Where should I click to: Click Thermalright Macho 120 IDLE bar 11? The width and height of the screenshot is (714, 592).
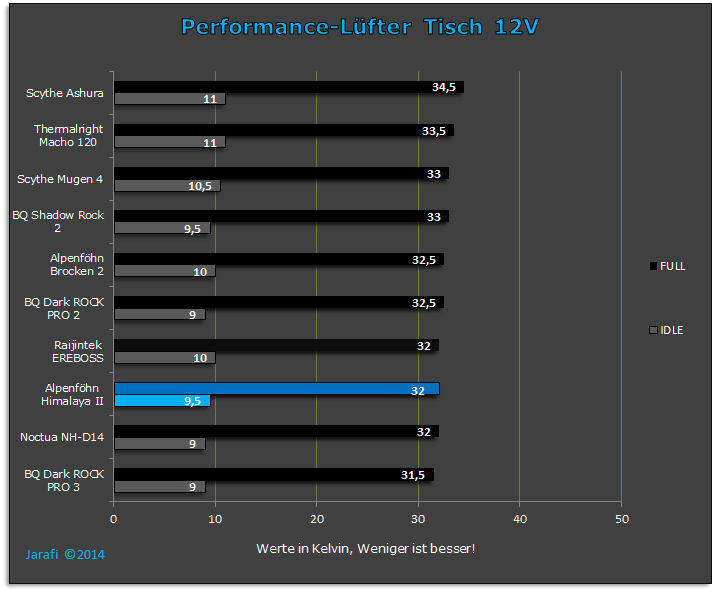pyautogui.click(x=170, y=142)
